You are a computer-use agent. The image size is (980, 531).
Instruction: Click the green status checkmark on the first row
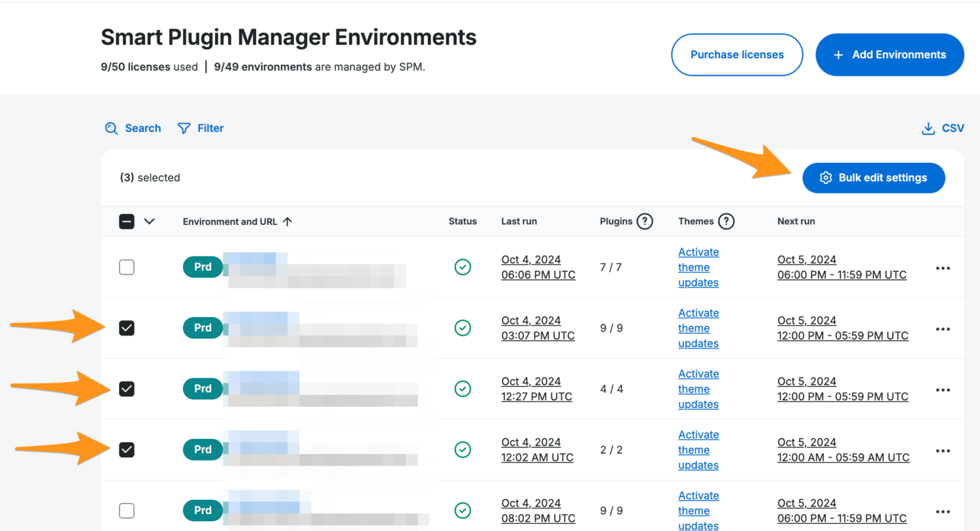463,267
